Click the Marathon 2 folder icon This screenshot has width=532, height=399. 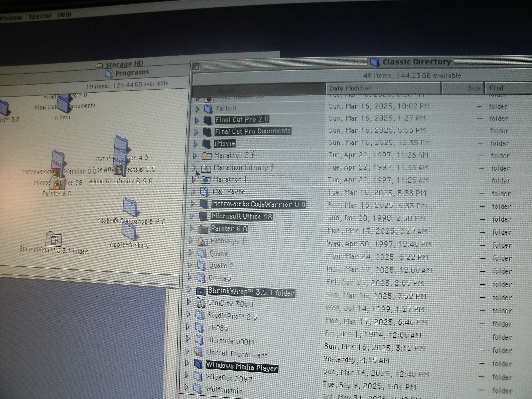pyautogui.click(x=206, y=156)
